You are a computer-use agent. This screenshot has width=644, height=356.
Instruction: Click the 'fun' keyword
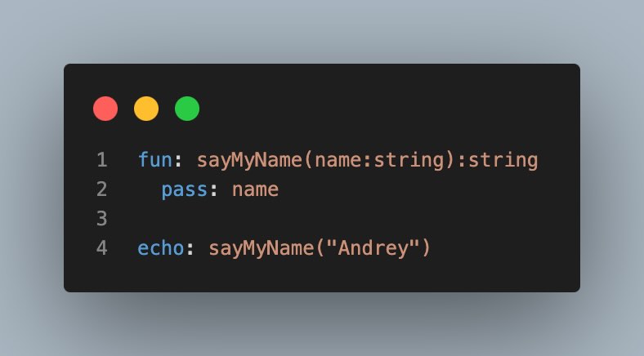coord(154,159)
